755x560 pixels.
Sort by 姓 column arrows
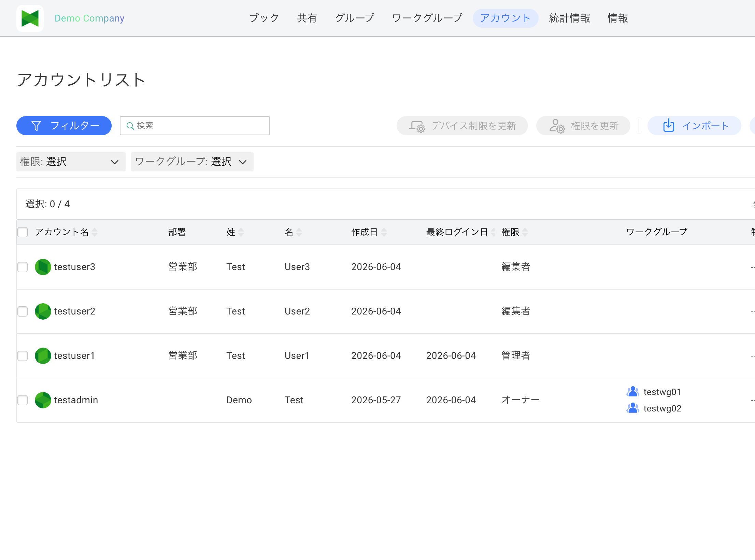[241, 232]
